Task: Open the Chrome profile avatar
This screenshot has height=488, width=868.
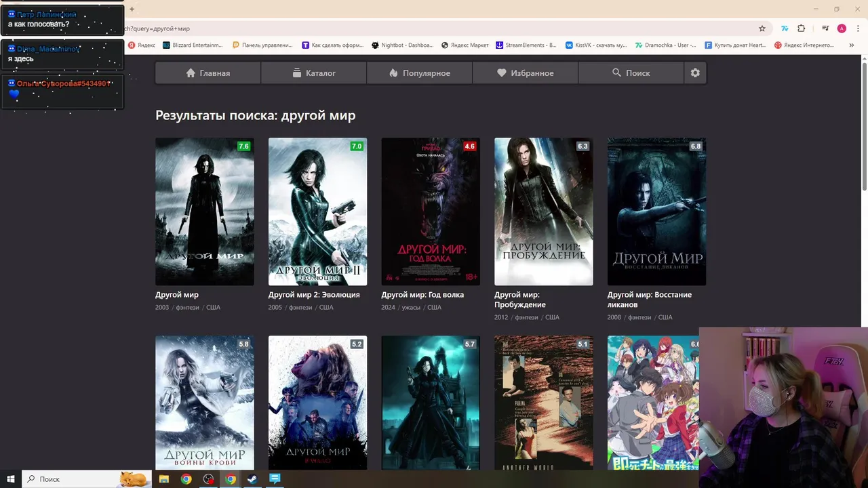Action: pos(842,28)
